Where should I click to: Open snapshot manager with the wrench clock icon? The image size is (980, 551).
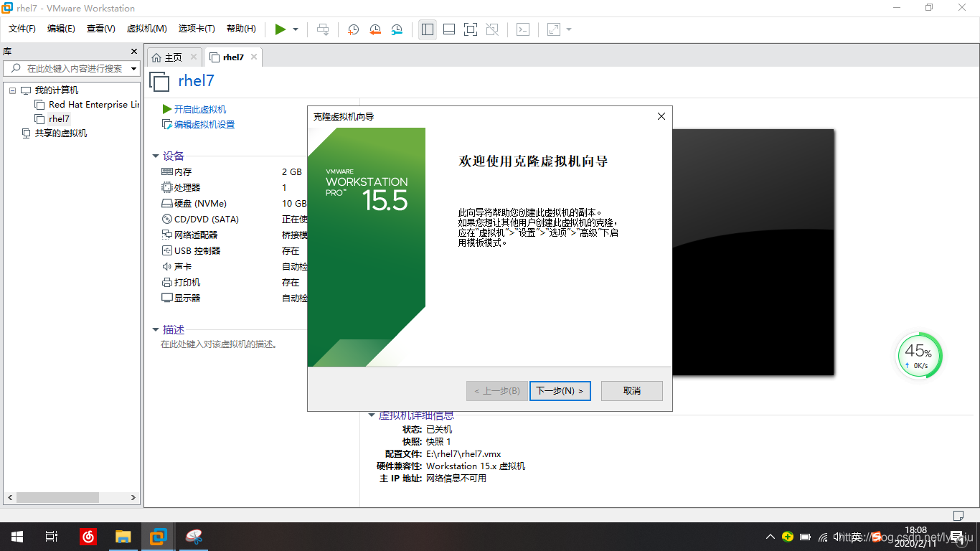(x=397, y=29)
